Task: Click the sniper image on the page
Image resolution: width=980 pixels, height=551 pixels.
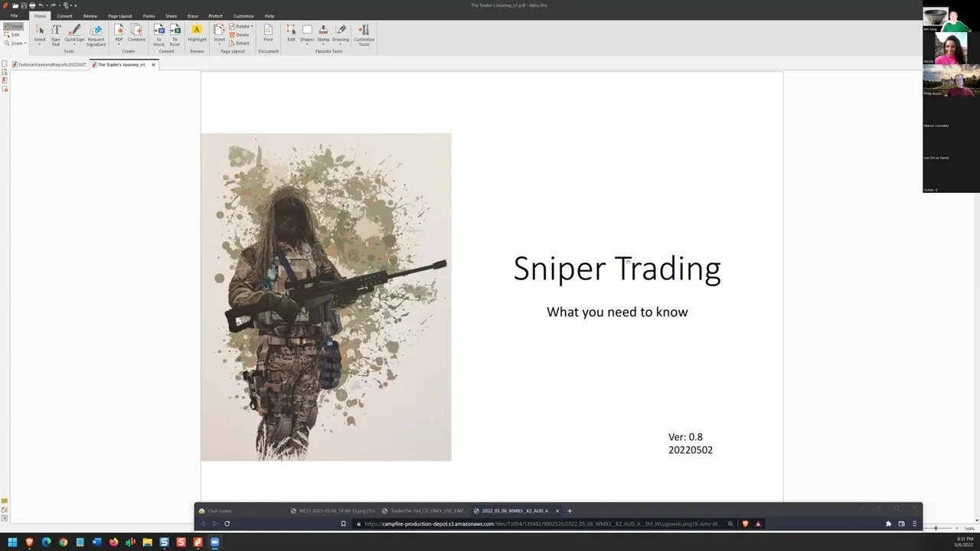Action: click(x=326, y=297)
